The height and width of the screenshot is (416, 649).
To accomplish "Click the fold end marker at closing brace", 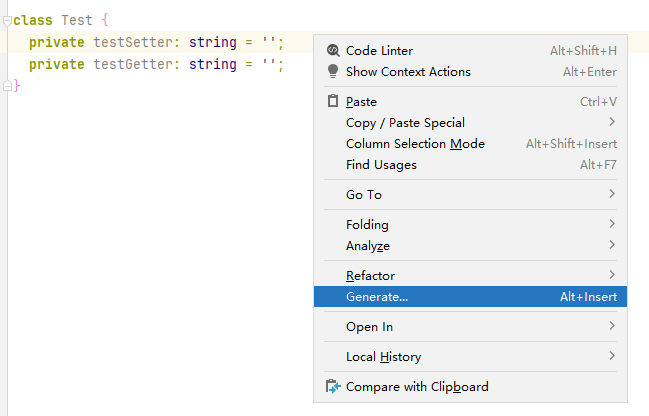I will (x=7, y=86).
